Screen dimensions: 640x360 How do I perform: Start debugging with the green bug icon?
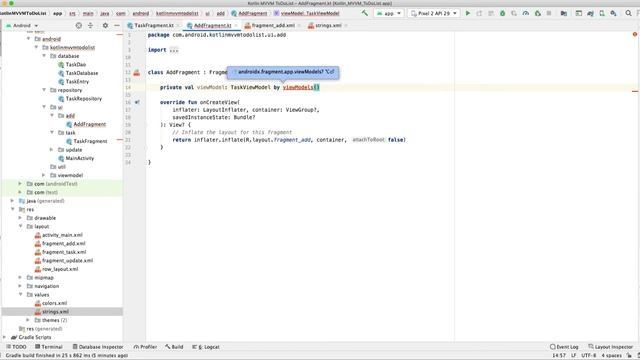click(502, 13)
